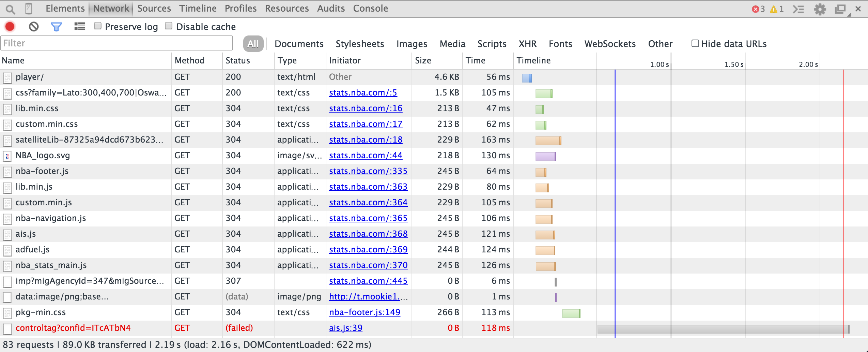Open initiator link stats.nba.com/:16
The width and height of the screenshot is (868, 352).
(x=366, y=108)
